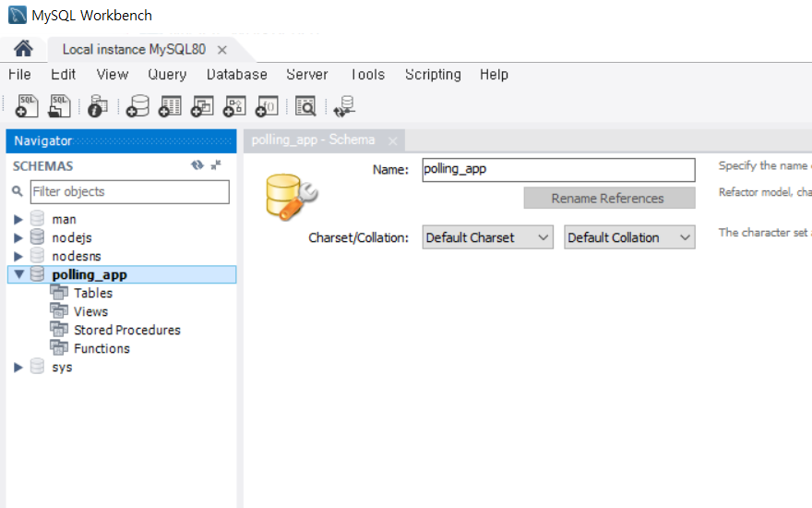
Task: Select the polling_app - Schema tab
Action: [314, 140]
